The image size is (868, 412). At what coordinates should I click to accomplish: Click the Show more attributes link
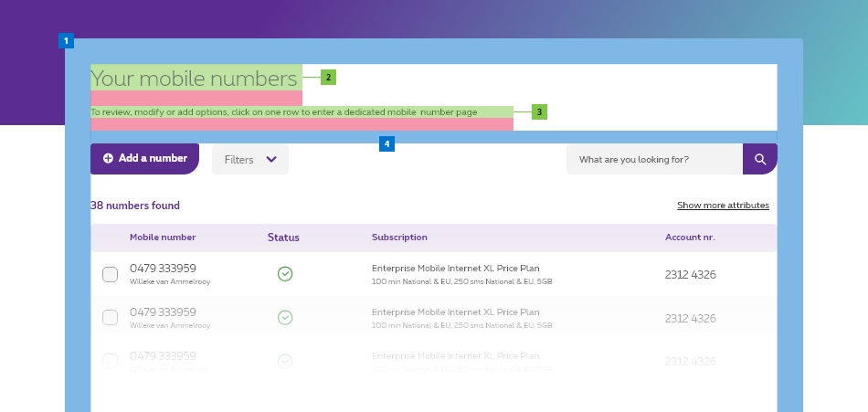pos(723,206)
